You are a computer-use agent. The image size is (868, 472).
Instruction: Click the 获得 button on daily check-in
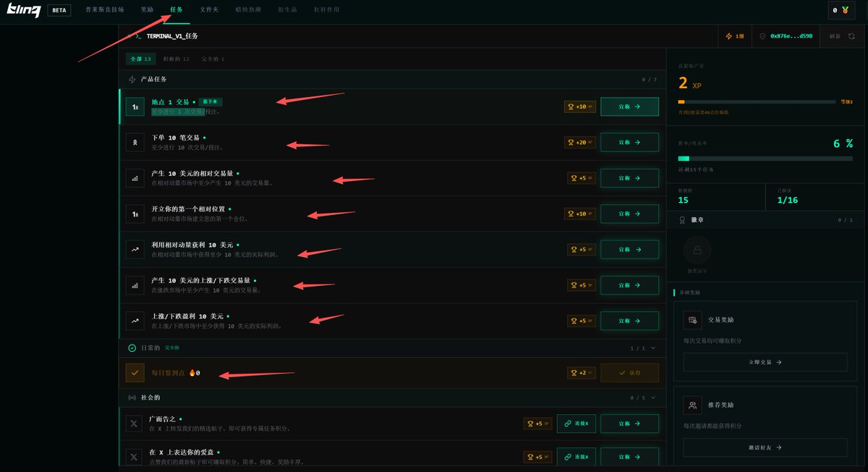(629, 373)
